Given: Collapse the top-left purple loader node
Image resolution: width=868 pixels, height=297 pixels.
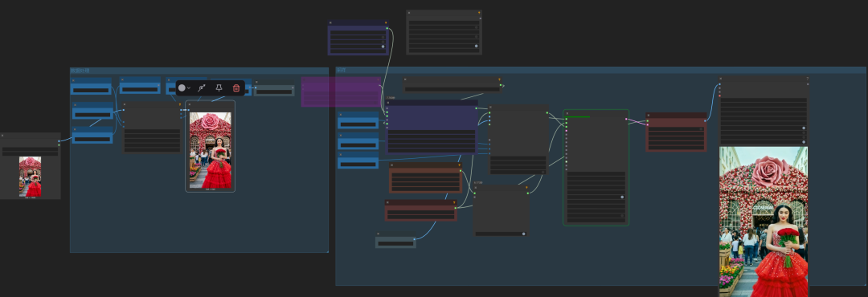Looking at the screenshot, I should (330, 22).
